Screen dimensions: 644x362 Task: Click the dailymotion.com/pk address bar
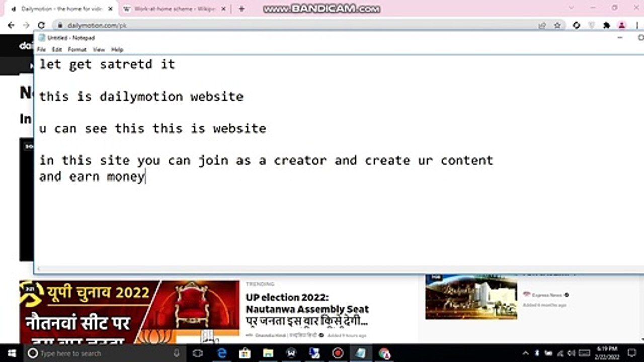pos(297,25)
